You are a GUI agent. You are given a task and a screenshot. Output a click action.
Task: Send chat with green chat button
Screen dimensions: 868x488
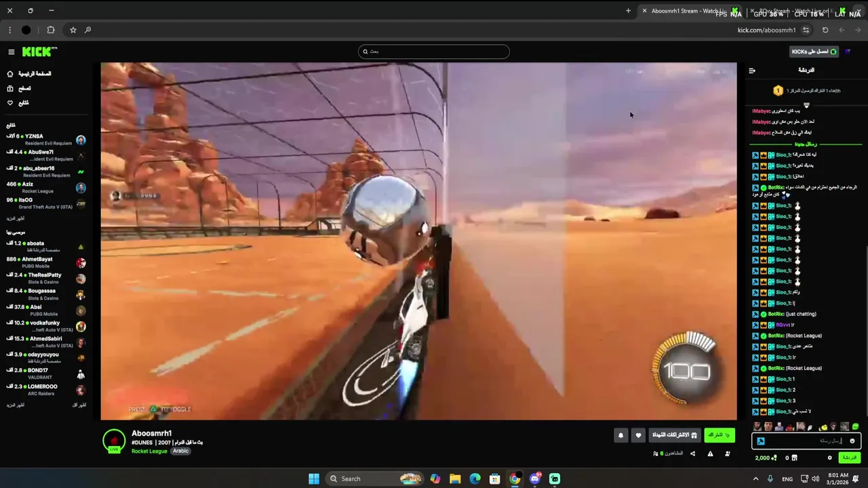(x=850, y=458)
